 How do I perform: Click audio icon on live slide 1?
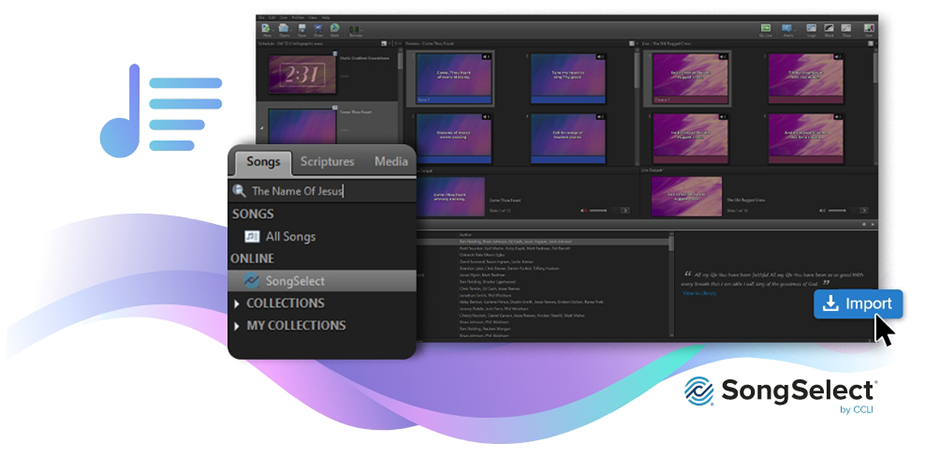point(724,56)
